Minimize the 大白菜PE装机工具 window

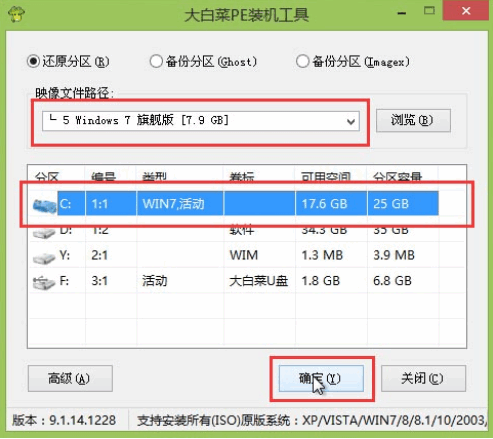(402, 13)
